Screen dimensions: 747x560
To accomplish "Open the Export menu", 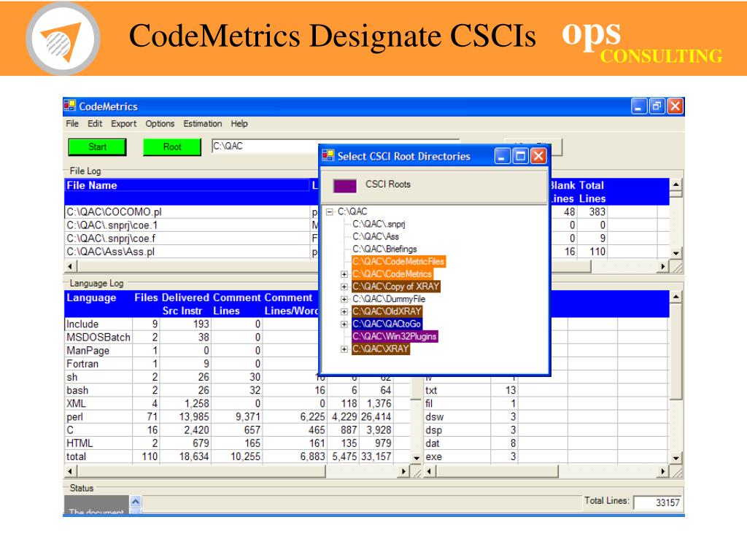I will (123, 124).
